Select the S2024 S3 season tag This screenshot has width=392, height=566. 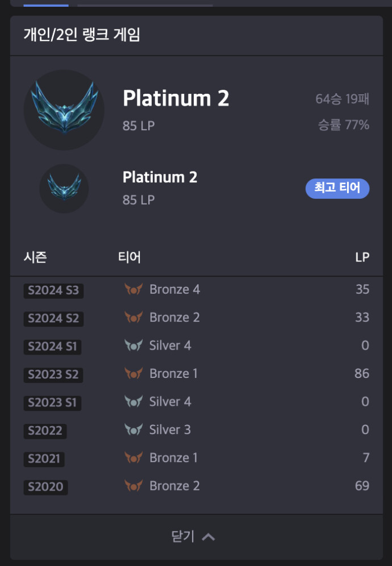[53, 291]
